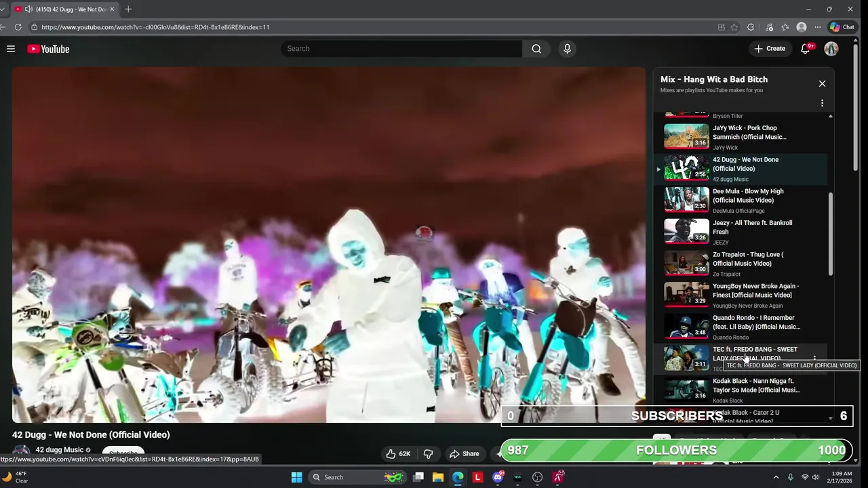Open the YouTube guide hamburger menu

(11, 49)
